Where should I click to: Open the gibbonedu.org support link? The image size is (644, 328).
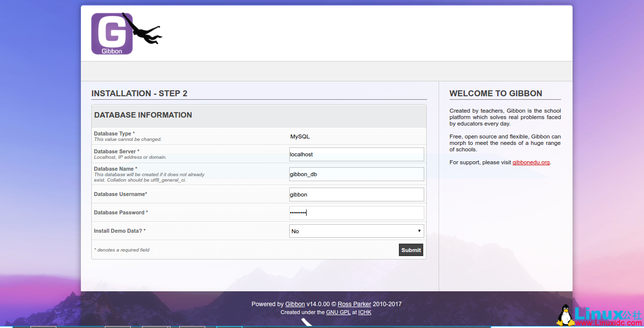click(531, 162)
